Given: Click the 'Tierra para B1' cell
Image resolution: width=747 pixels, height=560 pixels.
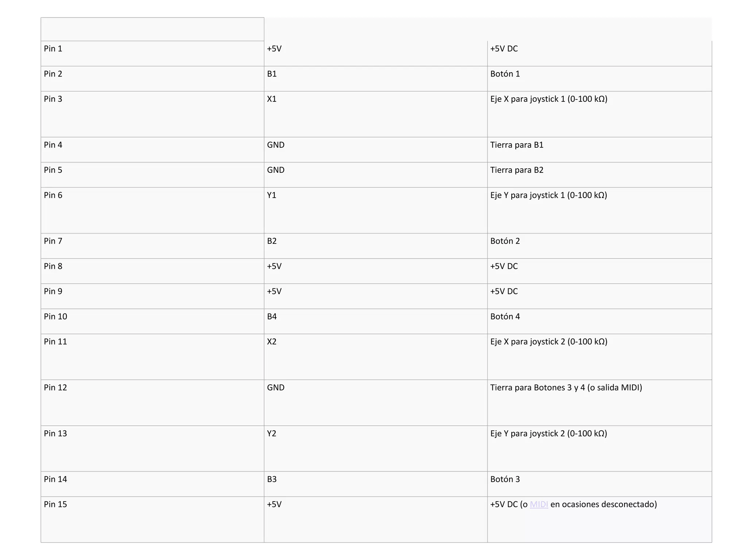Looking at the screenshot, I should pyautogui.click(x=516, y=145).
